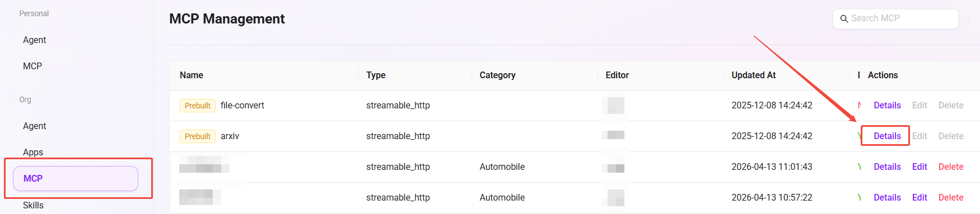Screen dimensions: 980x214
Task: Click the Type column header
Action: coord(376,75)
